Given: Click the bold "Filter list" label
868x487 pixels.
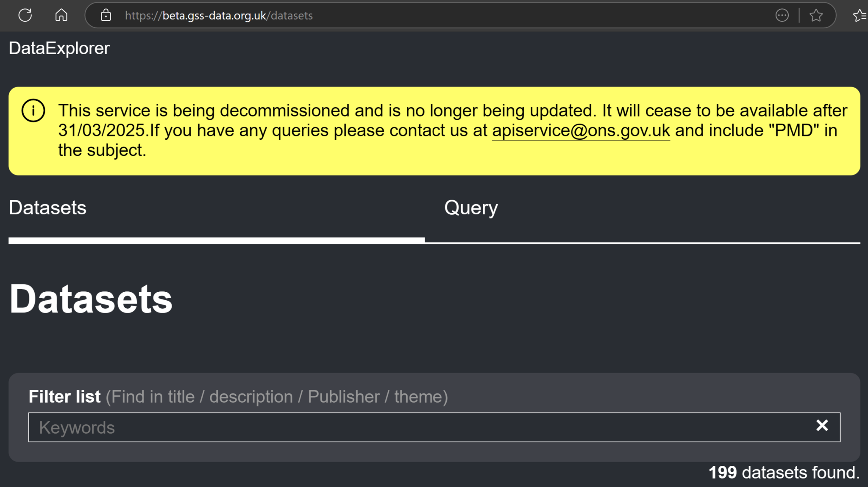Looking at the screenshot, I should [x=64, y=397].
